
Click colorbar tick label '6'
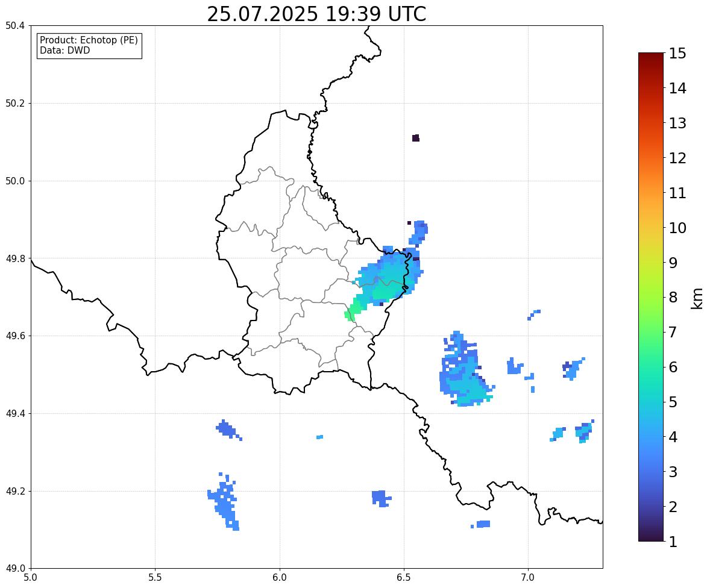coord(673,367)
